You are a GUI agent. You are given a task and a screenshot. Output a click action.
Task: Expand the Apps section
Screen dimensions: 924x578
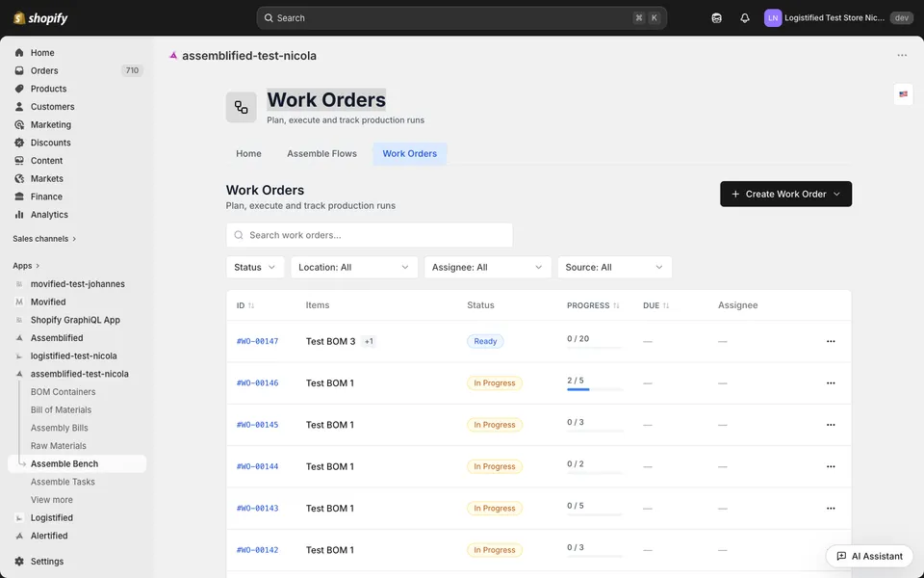pos(27,266)
